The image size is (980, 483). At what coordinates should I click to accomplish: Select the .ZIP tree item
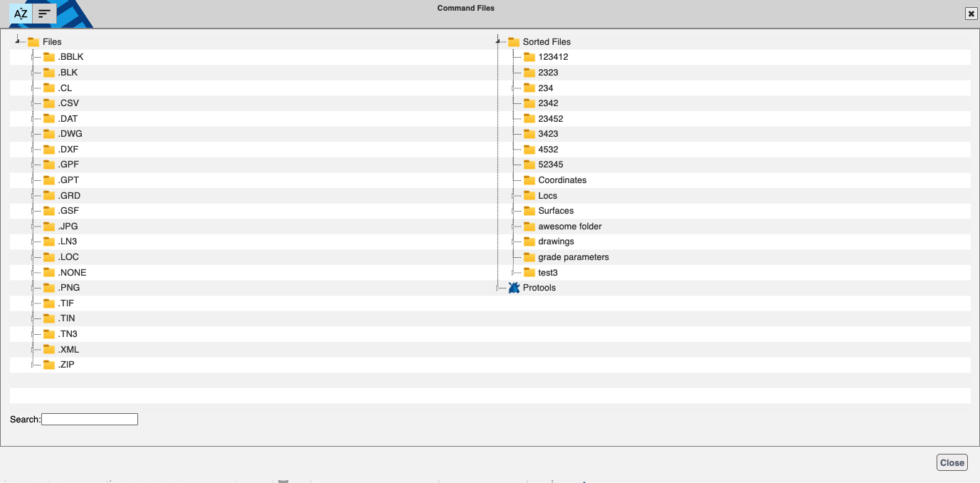66,365
